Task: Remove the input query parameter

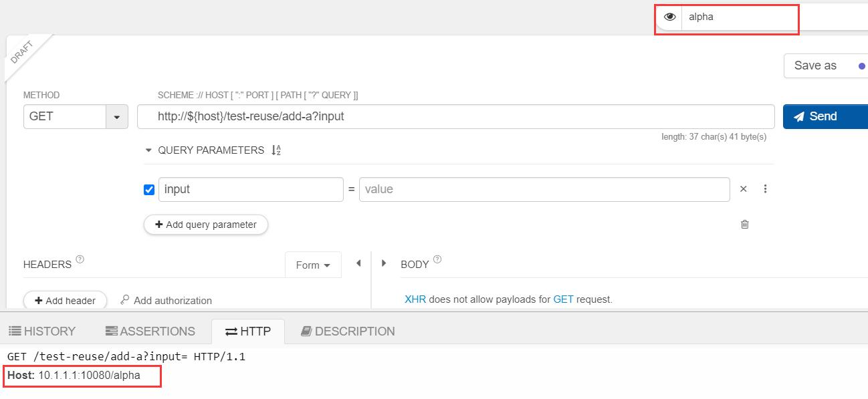Action: 743,189
